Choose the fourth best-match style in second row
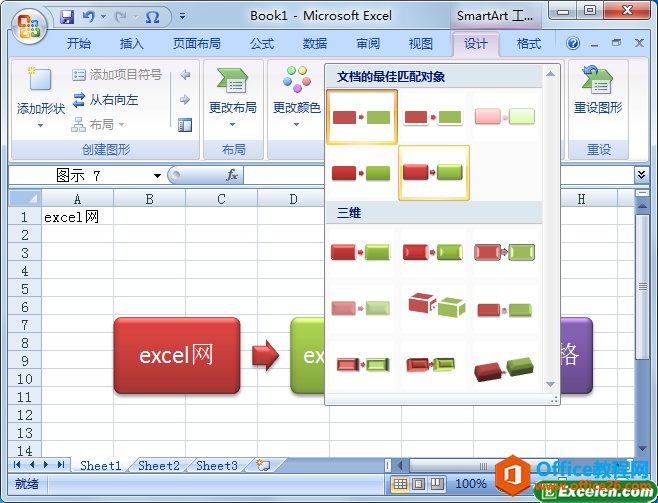Image resolution: width=658 pixels, height=503 pixels. pyautogui.click(x=362, y=173)
